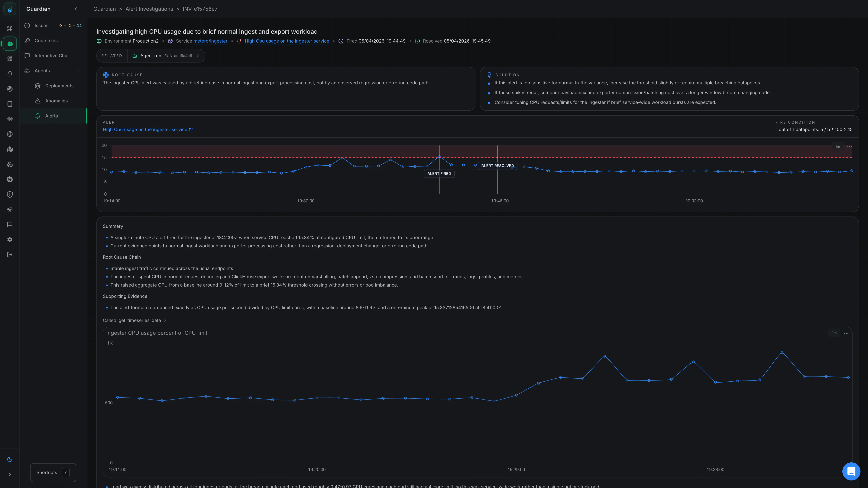Open the Interactive Chat page
This screenshot has width=868, height=488.
(52, 56)
